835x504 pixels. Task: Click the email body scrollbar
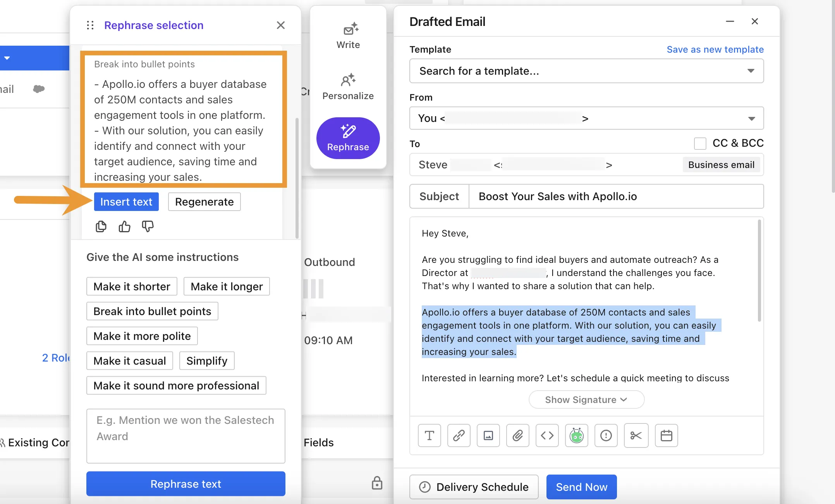[x=759, y=271]
